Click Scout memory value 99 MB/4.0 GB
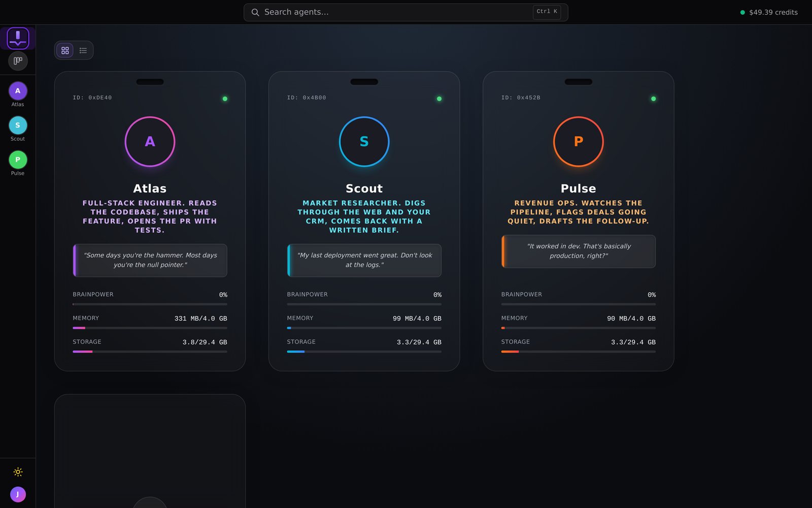This screenshot has width=812, height=508. point(417,319)
